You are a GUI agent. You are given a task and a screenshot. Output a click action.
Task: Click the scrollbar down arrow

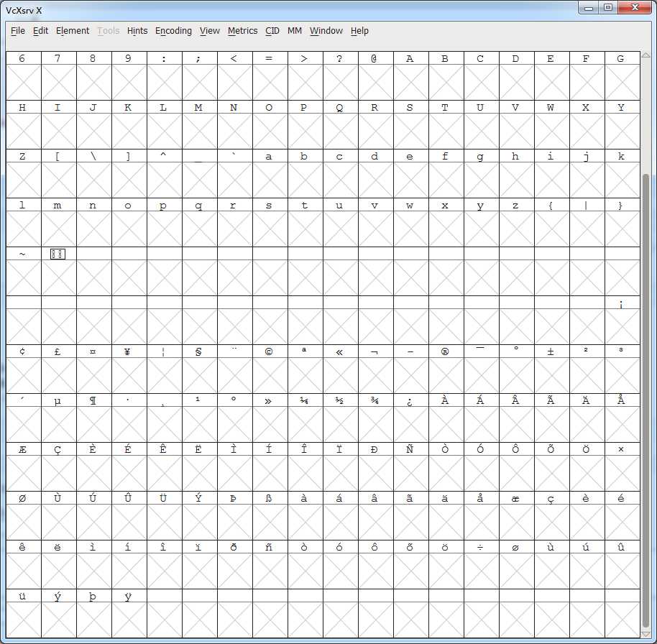645,634
